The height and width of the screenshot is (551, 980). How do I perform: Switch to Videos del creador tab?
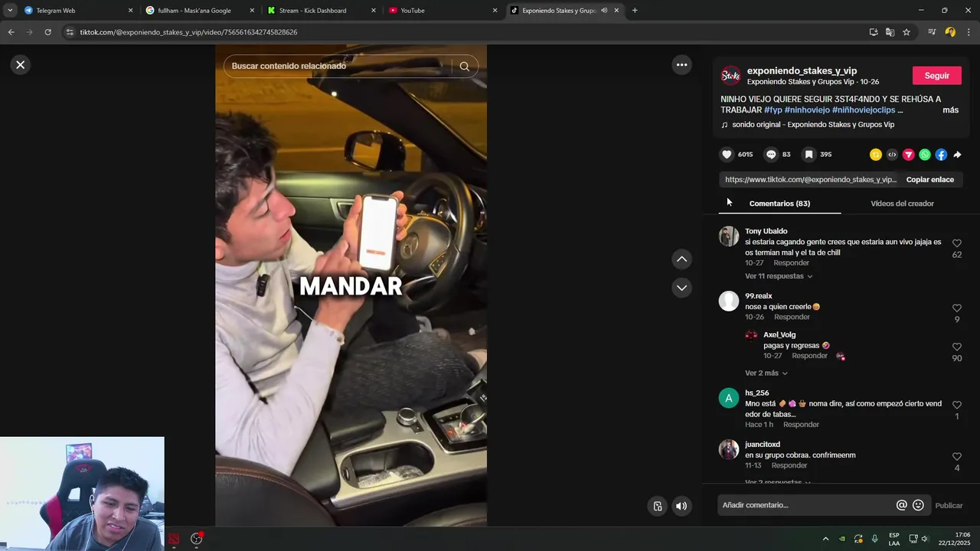[x=902, y=204]
